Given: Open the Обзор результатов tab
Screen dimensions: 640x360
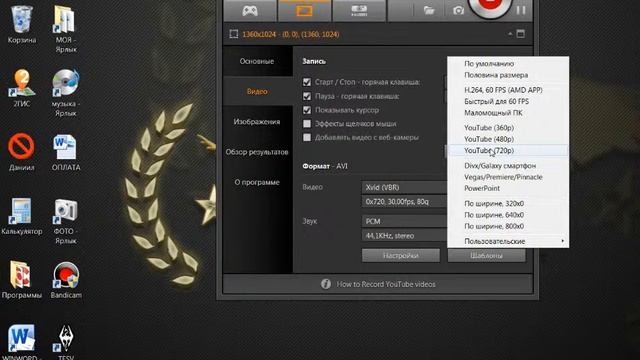Looking at the screenshot, I should point(257,152).
